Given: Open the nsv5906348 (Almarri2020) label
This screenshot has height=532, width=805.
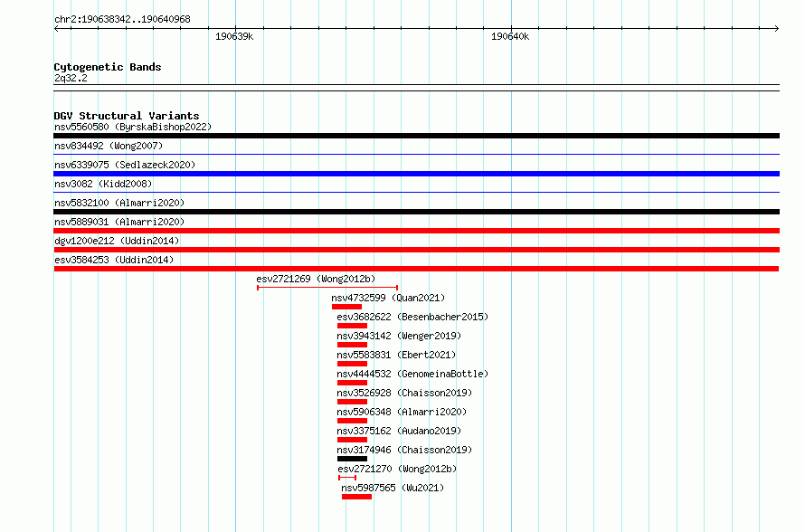Looking at the screenshot, I should click(402, 412).
